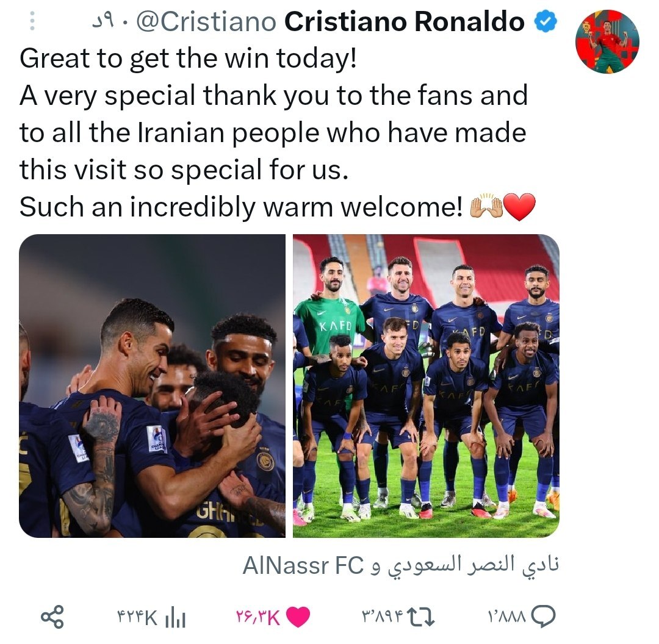The height and width of the screenshot is (644, 659).
Task: Tap the retweet arrows icon
Action: [x=422, y=617]
